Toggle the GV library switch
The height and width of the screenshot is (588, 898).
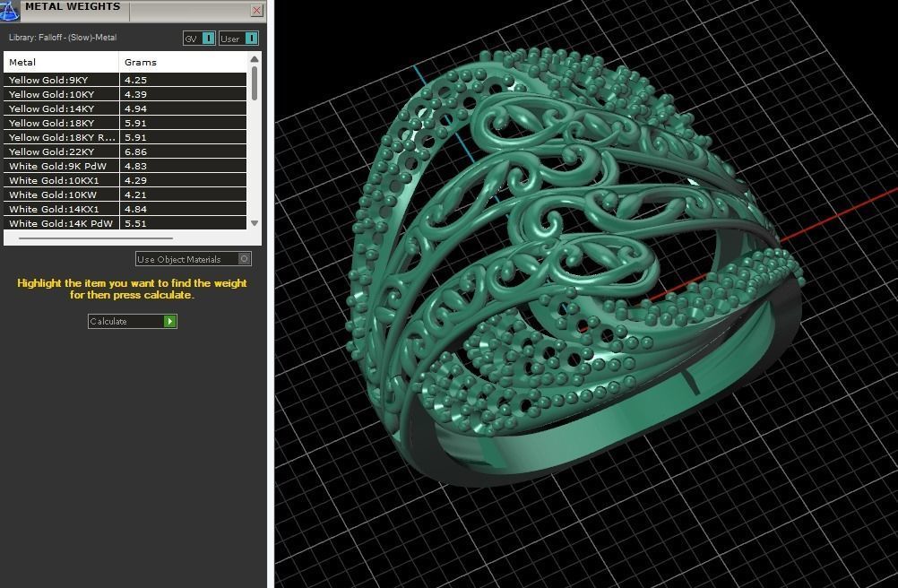[x=199, y=39]
